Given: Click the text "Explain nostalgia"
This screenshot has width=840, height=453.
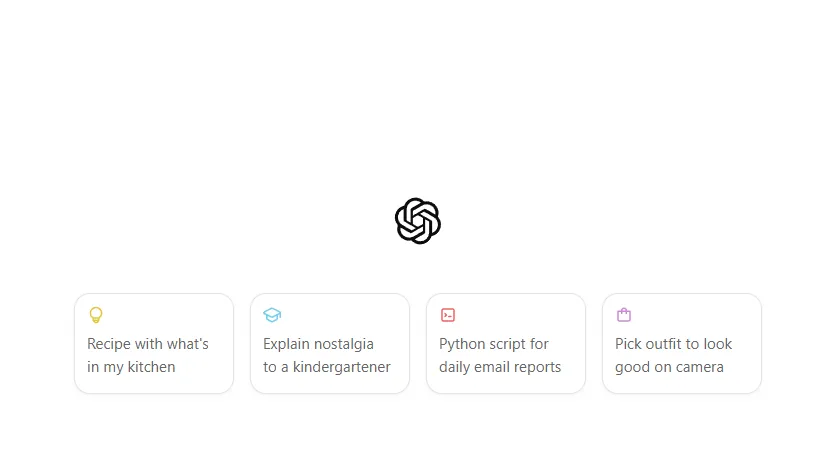Looking at the screenshot, I should click(318, 344).
